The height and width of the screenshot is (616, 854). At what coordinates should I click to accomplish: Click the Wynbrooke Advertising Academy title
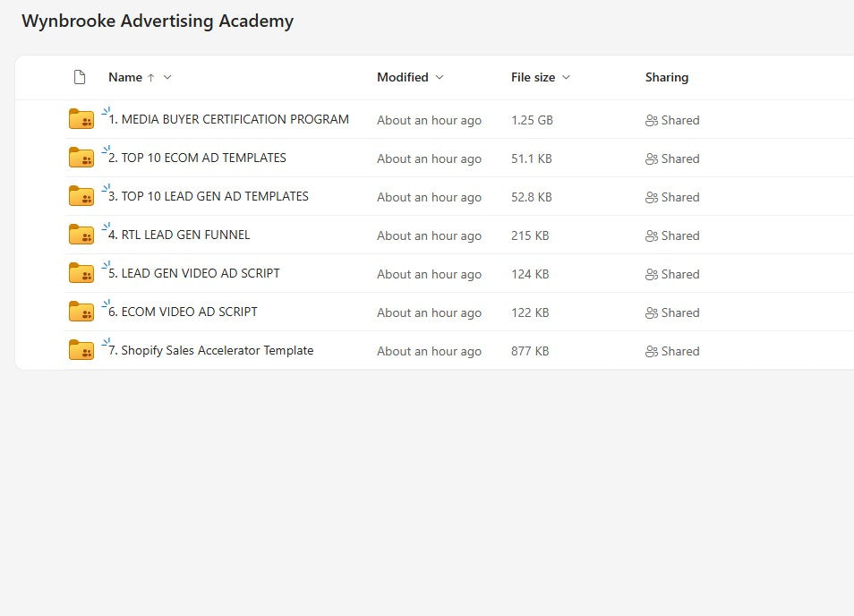[158, 21]
